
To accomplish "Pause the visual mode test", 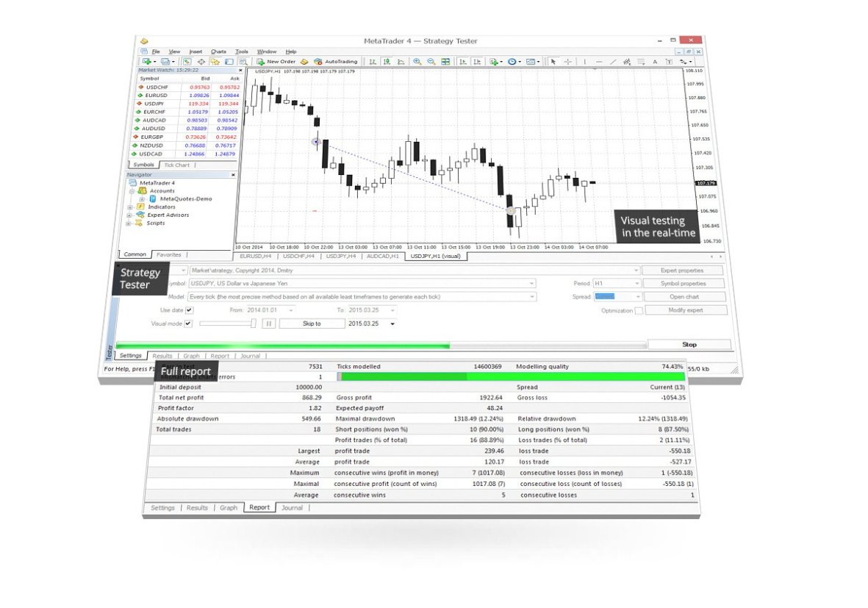I will [268, 323].
